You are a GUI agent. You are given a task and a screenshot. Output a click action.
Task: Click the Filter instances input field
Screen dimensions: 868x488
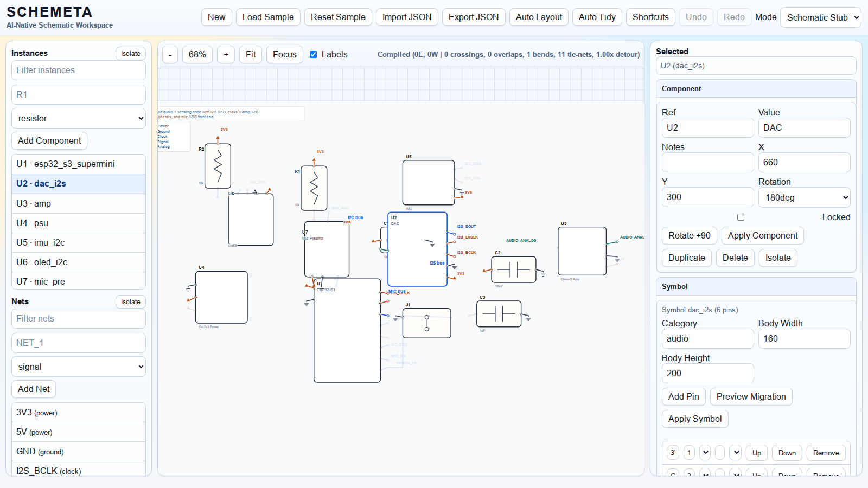point(79,70)
